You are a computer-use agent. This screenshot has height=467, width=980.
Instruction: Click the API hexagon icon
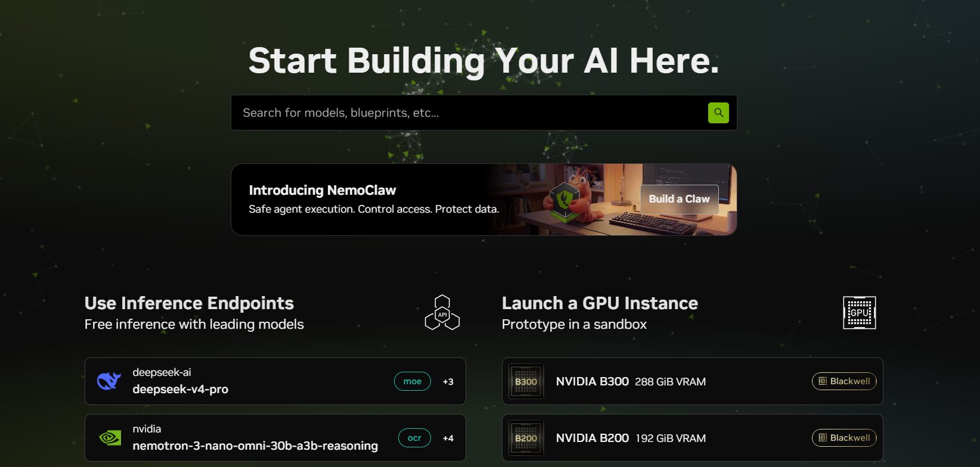(x=442, y=313)
